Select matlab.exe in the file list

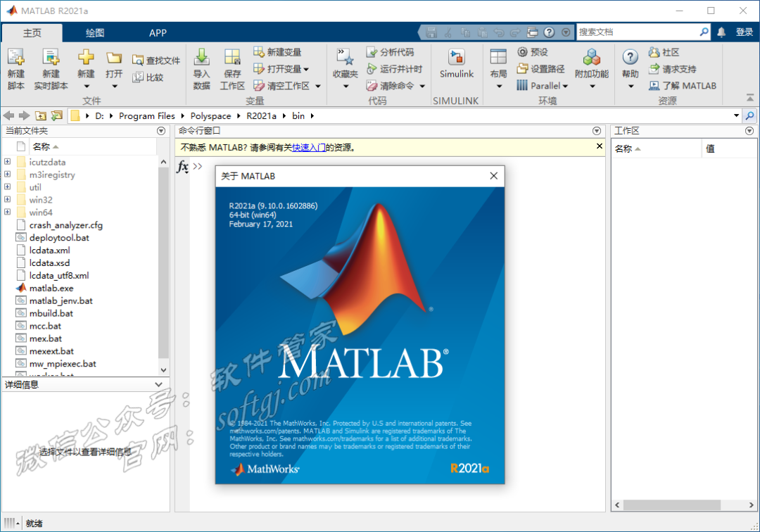[51, 288]
